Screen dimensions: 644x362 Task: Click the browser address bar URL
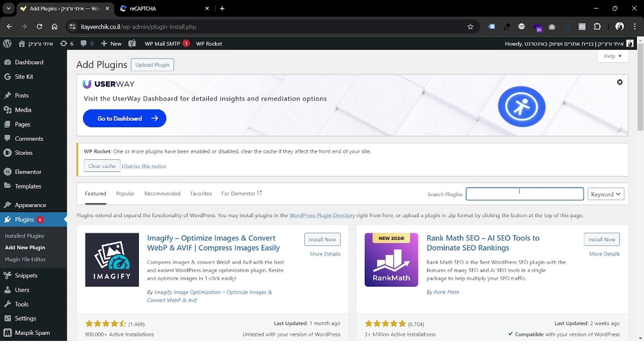coord(138,27)
